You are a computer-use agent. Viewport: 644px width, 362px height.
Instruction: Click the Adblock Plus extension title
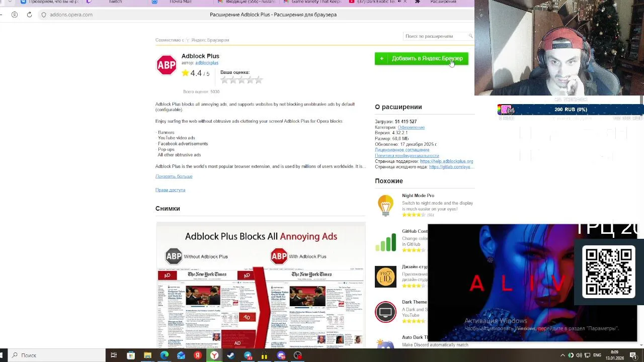coord(200,56)
